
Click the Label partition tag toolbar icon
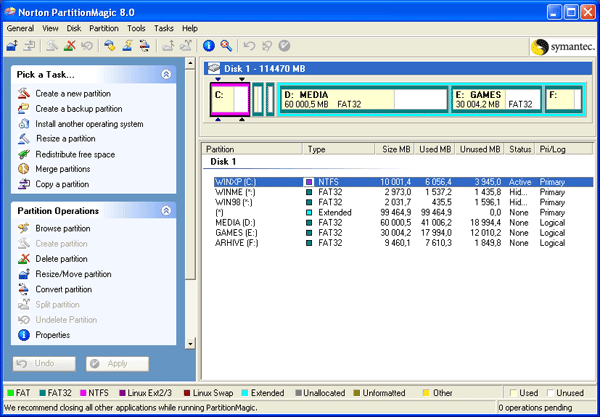[110, 46]
